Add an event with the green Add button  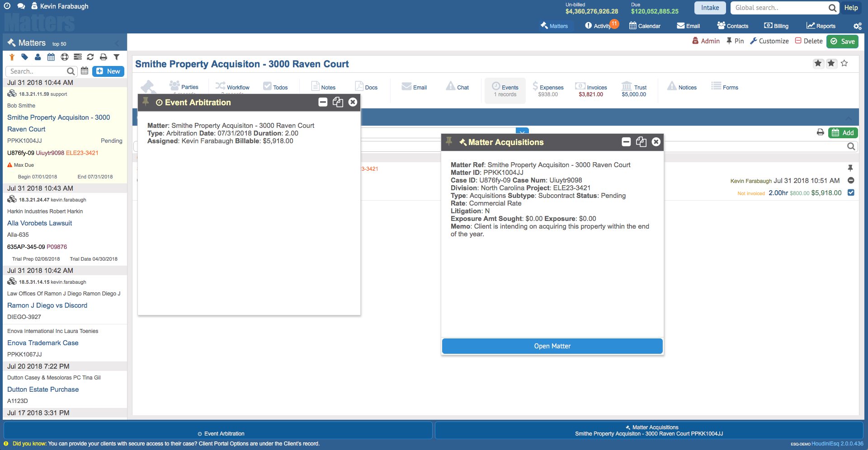pos(843,132)
